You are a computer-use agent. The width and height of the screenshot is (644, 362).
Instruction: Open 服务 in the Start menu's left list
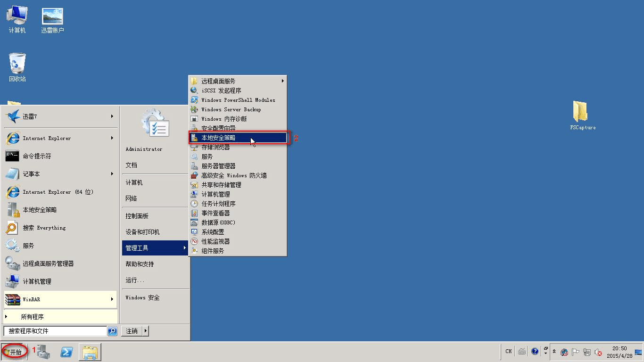coord(60,246)
